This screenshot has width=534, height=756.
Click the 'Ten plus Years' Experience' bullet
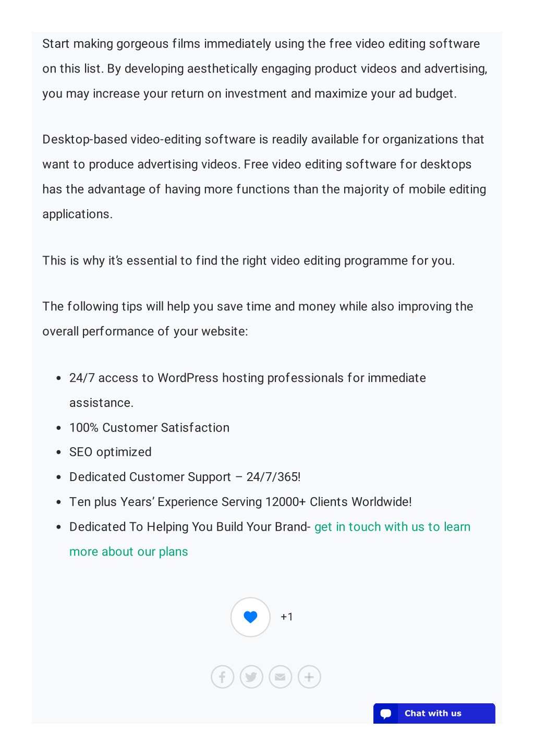pos(240,502)
